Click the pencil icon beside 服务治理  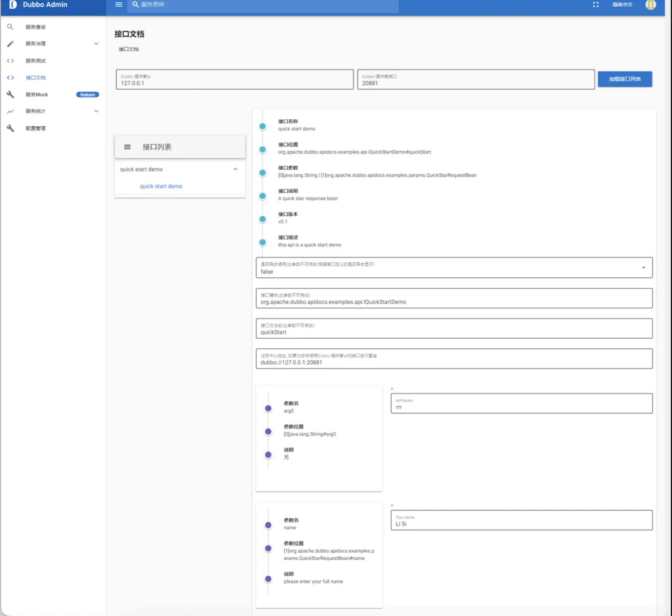[x=10, y=44]
